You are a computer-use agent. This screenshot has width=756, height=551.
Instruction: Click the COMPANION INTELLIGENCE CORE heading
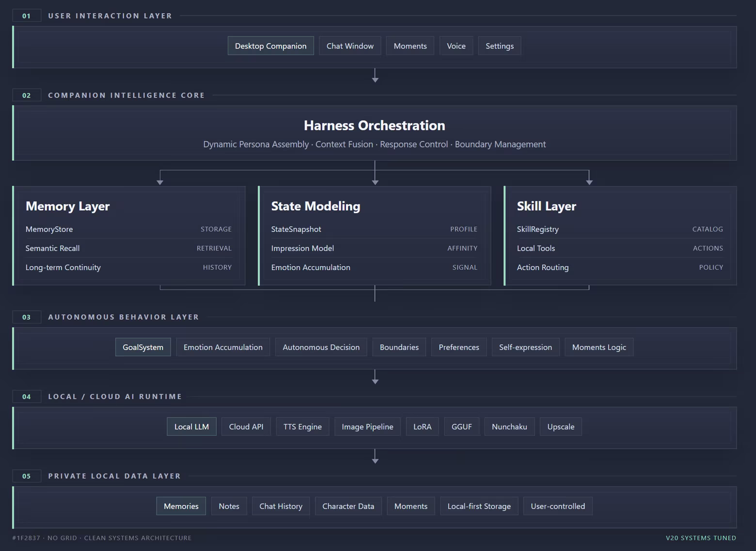coord(126,95)
